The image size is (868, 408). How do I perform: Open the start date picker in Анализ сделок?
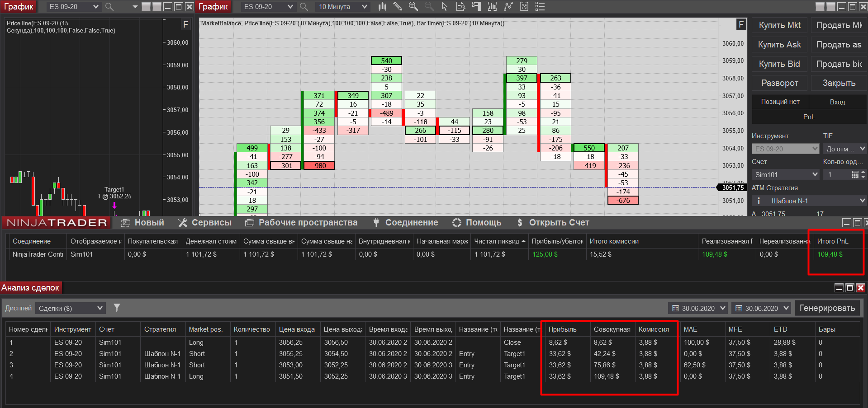click(x=698, y=308)
